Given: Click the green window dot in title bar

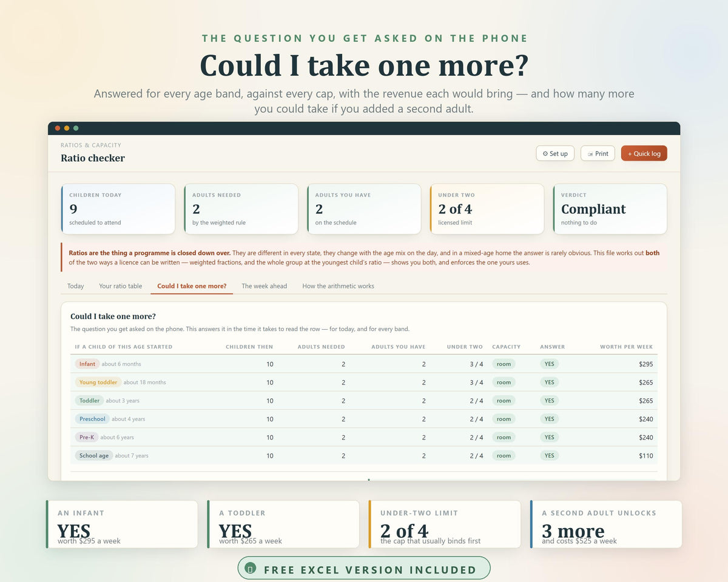Looking at the screenshot, I should point(76,128).
